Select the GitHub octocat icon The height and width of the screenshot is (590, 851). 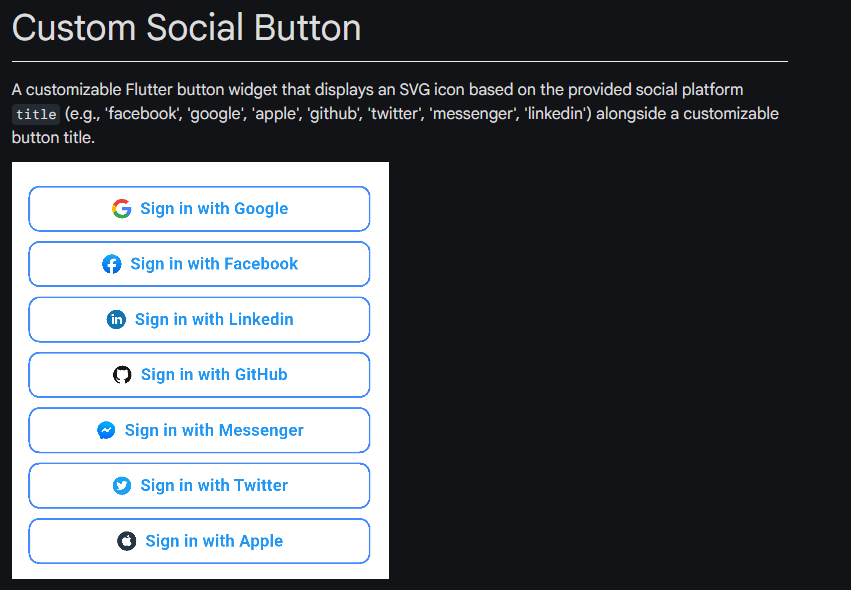click(x=124, y=374)
